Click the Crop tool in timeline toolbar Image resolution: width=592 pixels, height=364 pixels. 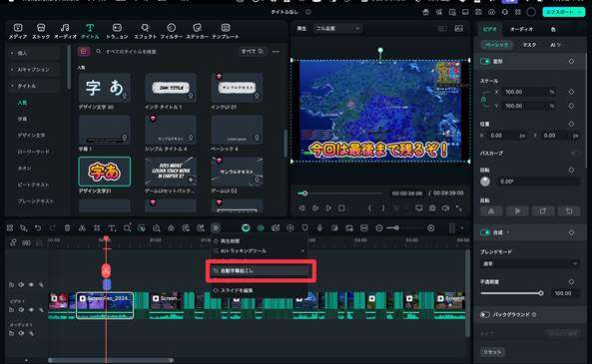[97, 227]
